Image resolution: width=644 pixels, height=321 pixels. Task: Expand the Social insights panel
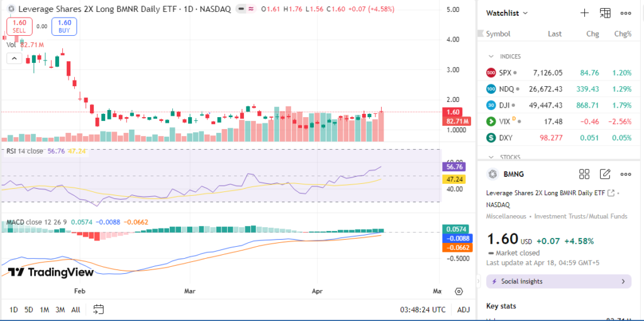[558, 281]
